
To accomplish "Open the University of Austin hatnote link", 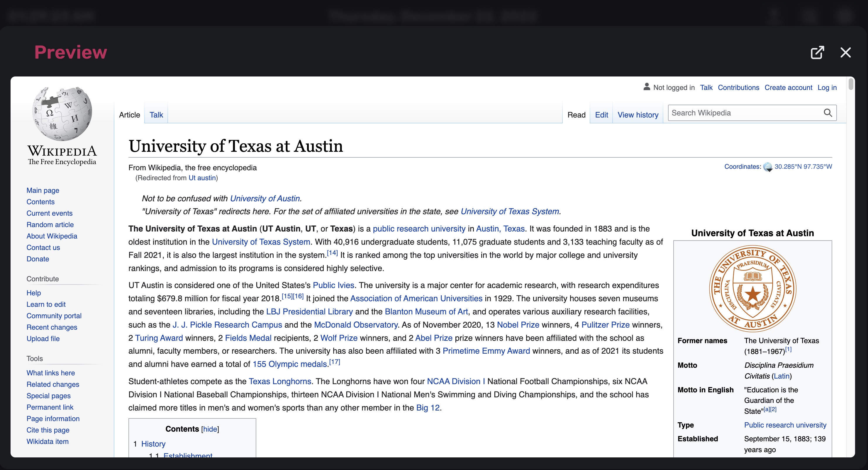I will tap(265, 198).
